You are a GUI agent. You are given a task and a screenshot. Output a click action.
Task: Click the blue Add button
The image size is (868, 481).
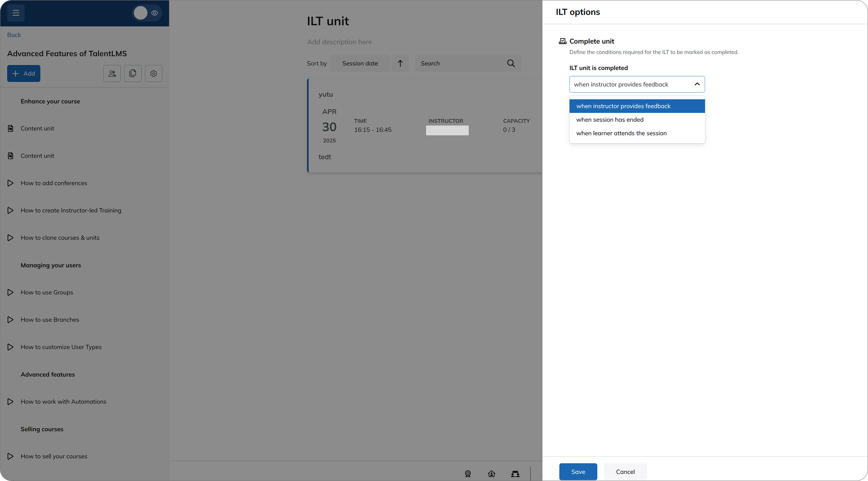[24, 74]
